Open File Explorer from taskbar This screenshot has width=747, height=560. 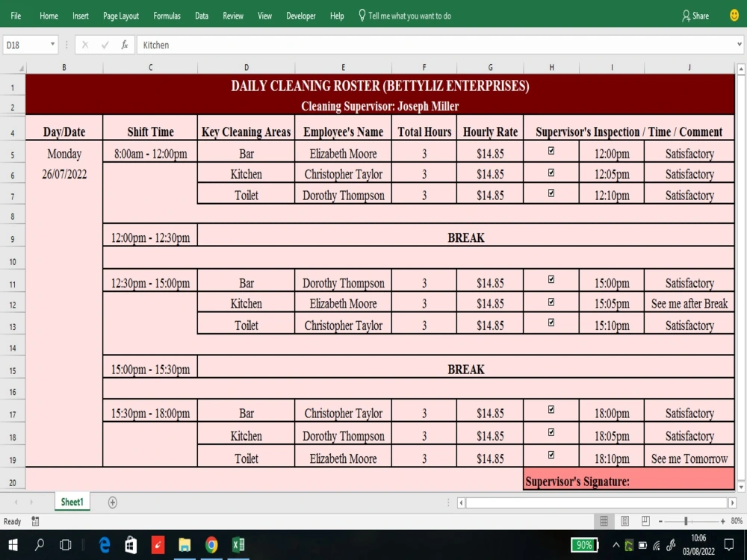pos(185,544)
